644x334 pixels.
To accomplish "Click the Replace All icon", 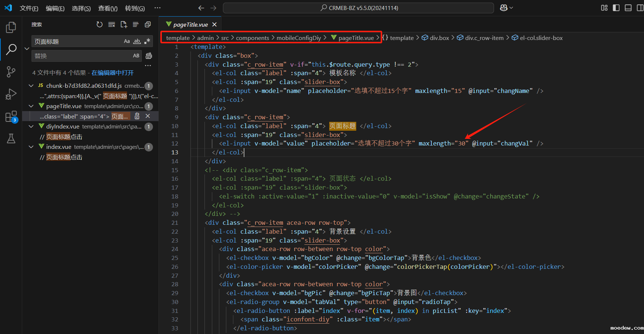I will [x=149, y=56].
